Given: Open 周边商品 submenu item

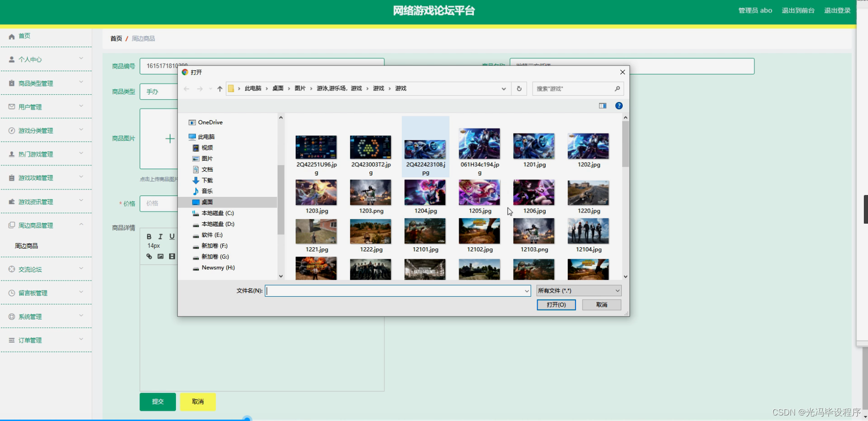Looking at the screenshot, I should click(26, 246).
